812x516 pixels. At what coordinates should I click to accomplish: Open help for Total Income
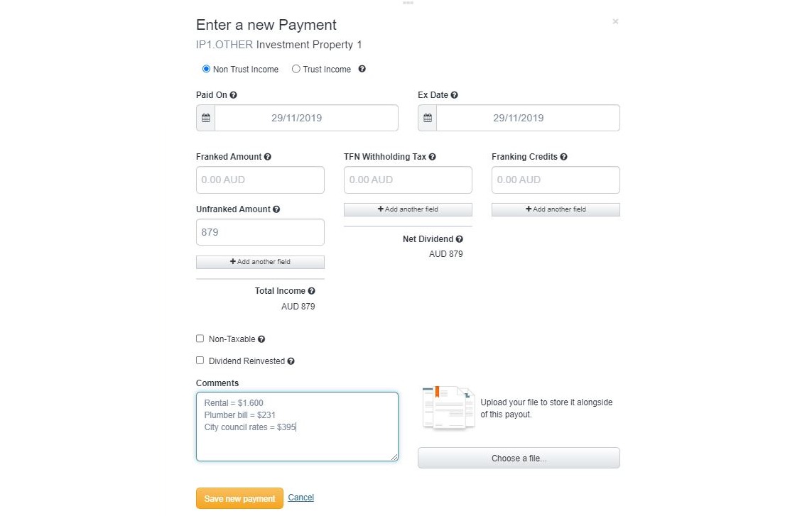click(310, 291)
